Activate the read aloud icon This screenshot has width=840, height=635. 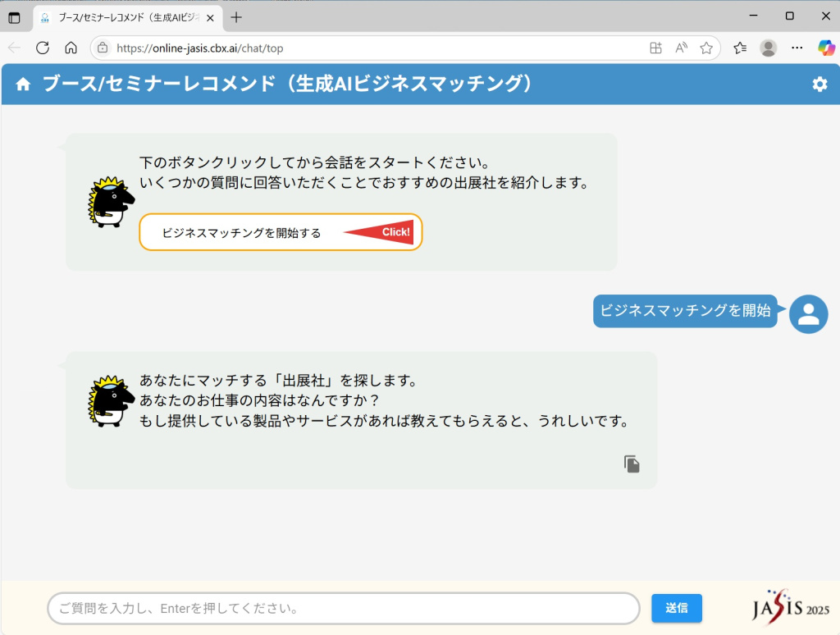click(x=681, y=48)
